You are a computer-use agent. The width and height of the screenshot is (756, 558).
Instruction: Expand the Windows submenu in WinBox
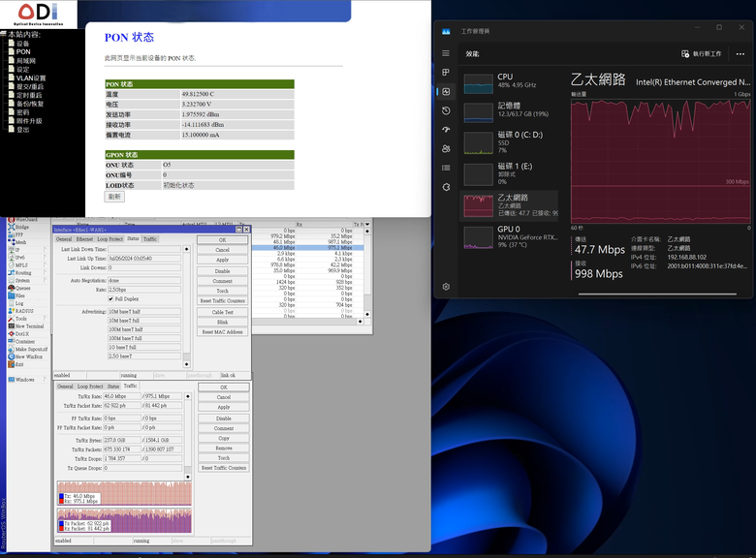tap(46, 380)
